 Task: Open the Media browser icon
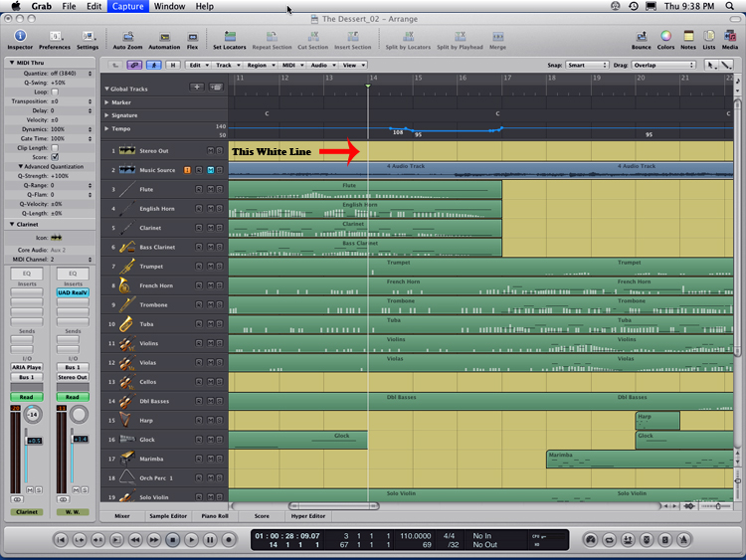point(730,36)
